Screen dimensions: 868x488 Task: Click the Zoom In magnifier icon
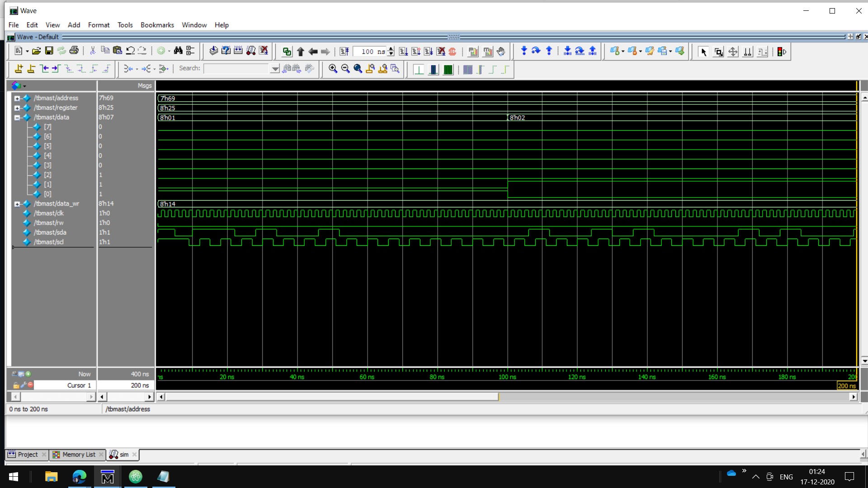pos(333,69)
